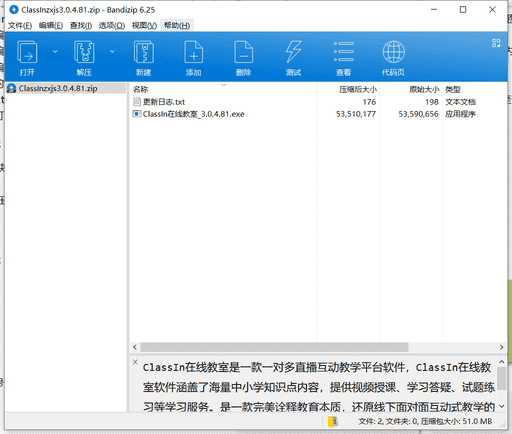Close the archive comment panel with X
The image size is (512, 434).
[x=135, y=362]
